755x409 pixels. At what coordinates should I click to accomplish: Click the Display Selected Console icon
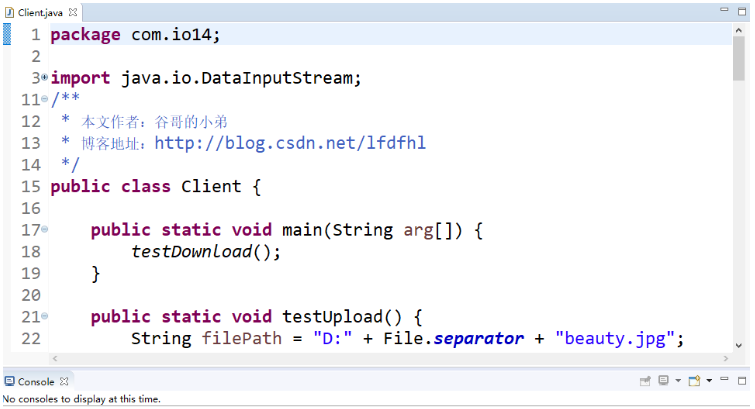pos(663,382)
